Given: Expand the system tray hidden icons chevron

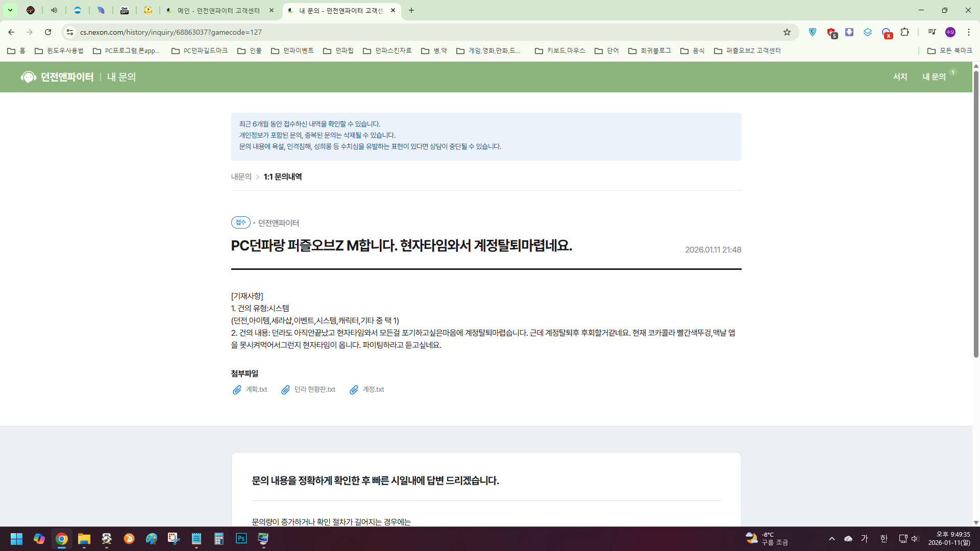Looking at the screenshot, I should 831,539.
